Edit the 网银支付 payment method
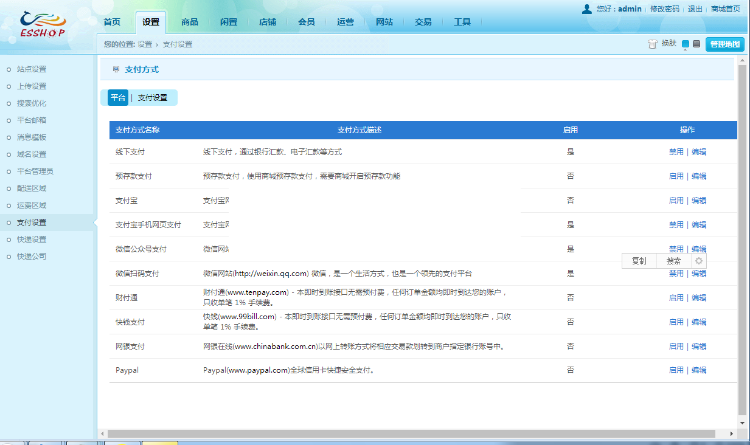The image size is (750, 445). pyautogui.click(x=699, y=346)
